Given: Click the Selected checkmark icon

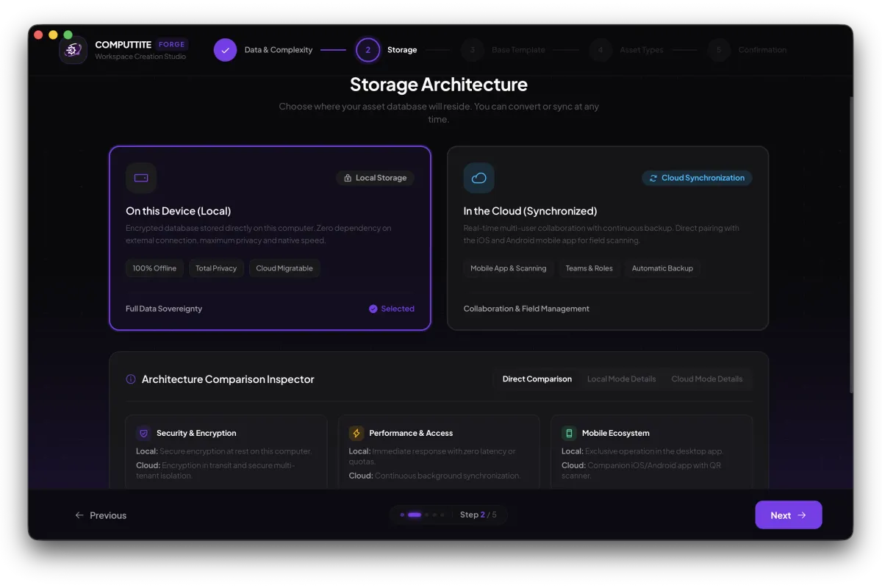Looking at the screenshot, I should coord(373,309).
